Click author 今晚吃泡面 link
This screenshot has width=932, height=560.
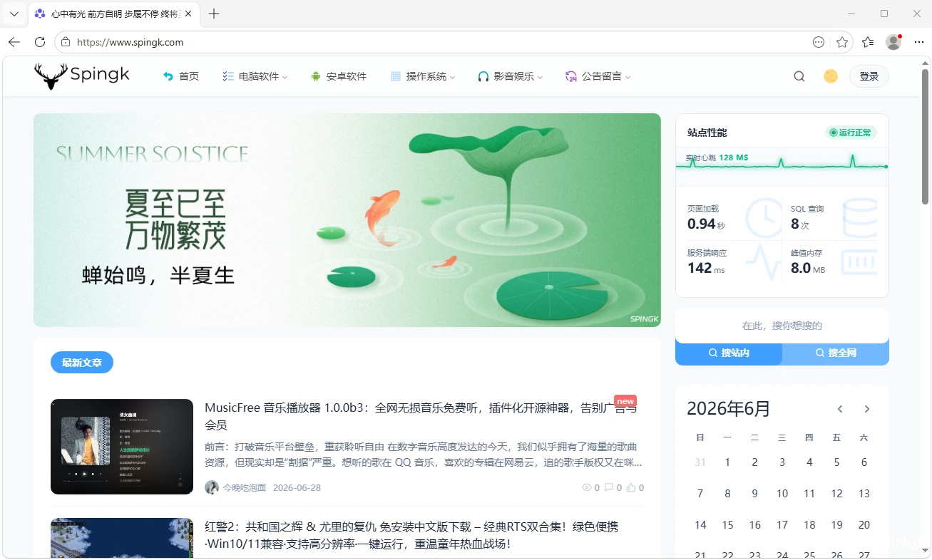pos(245,487)
